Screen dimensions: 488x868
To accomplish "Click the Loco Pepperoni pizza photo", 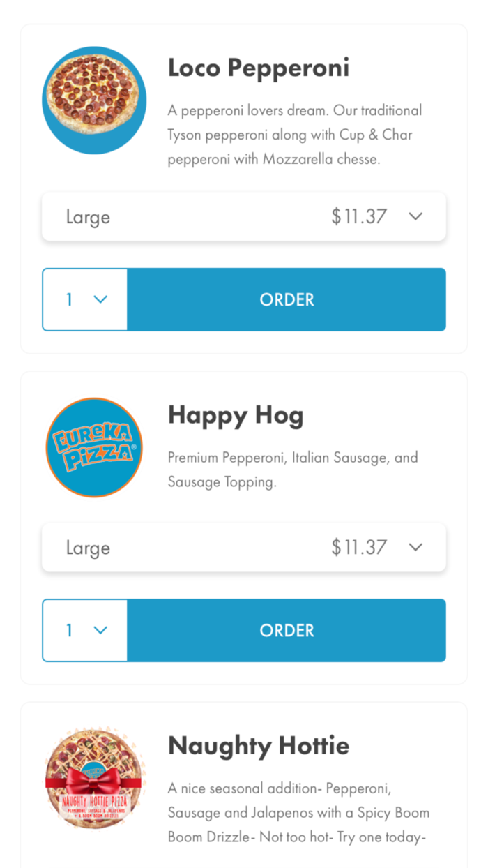I will click(94, 99).
